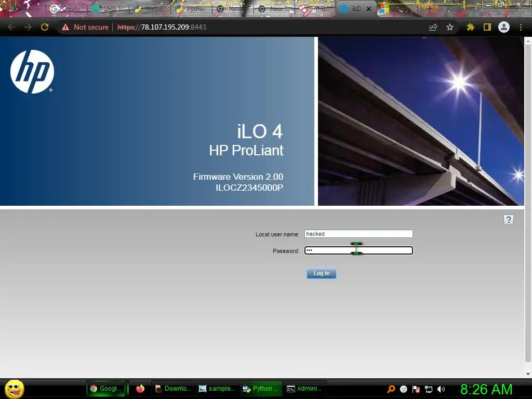Switch to the Welcome Python tab
The width and height of the screenshot is (532, 399).
pyautogui.click(x=149, y=9)
